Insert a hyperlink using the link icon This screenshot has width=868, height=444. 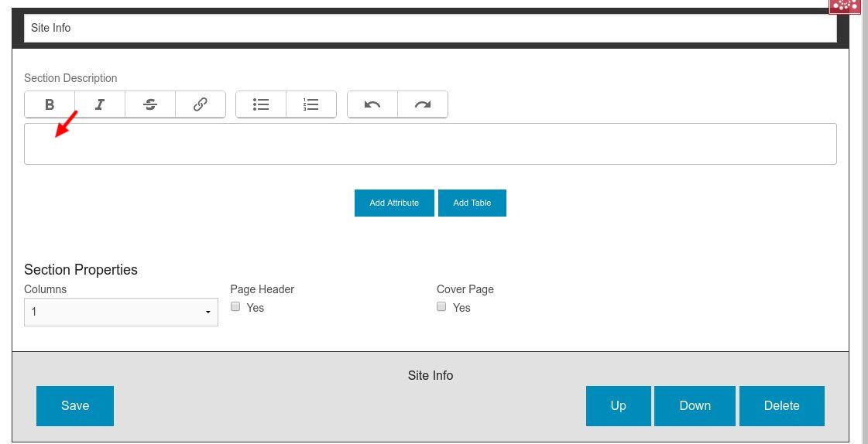tap(200, 104)
